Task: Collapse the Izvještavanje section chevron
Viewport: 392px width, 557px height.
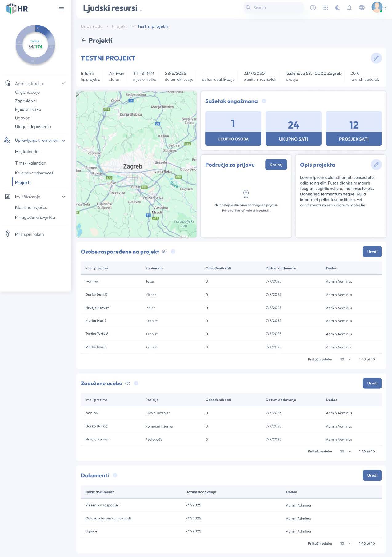Action: (x=63, y=197)
